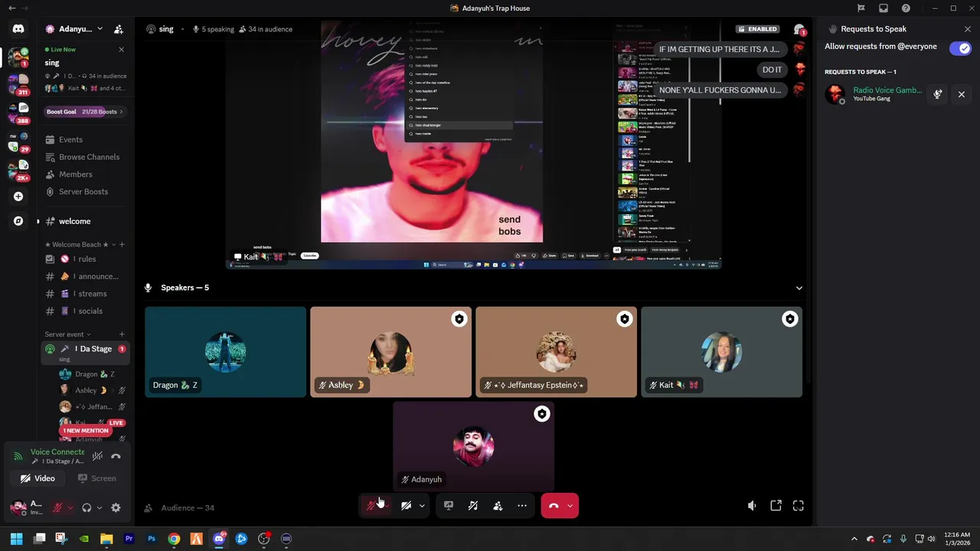
Task: Open more options ellipsis in stage bar
Action: coord(522,506)
